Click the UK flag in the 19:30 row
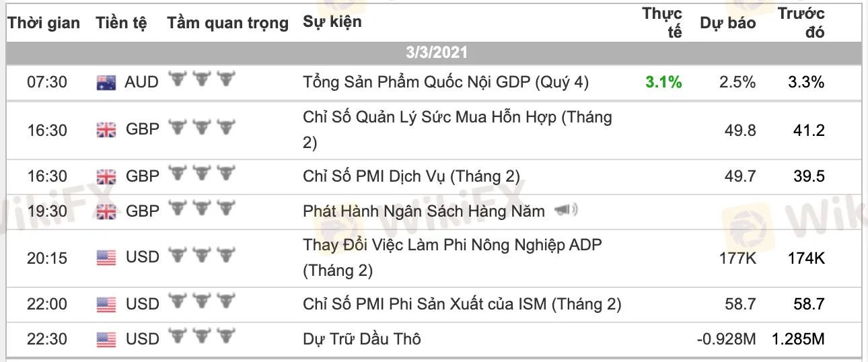Image resolution: width=868 pixels, height=362 pixels. [x=106, y=212]
